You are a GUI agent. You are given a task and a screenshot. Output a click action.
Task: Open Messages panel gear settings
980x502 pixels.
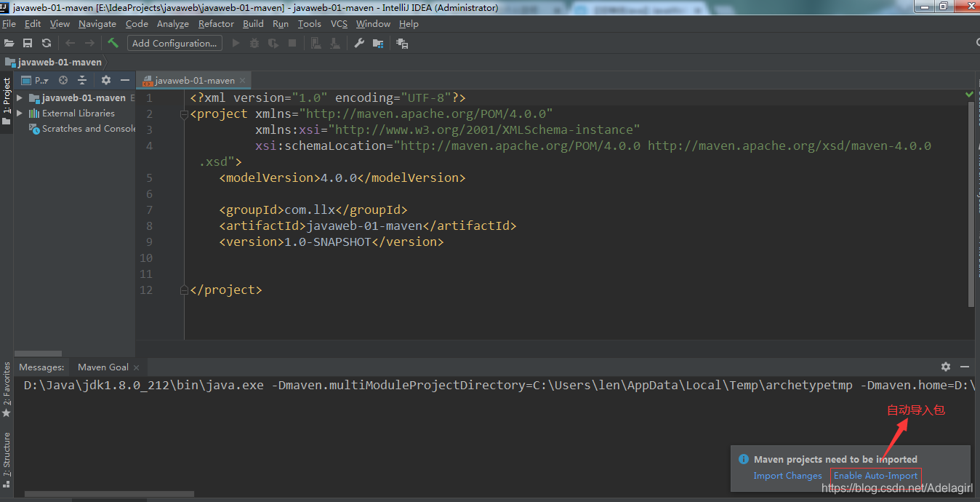[x=946, y=367]
